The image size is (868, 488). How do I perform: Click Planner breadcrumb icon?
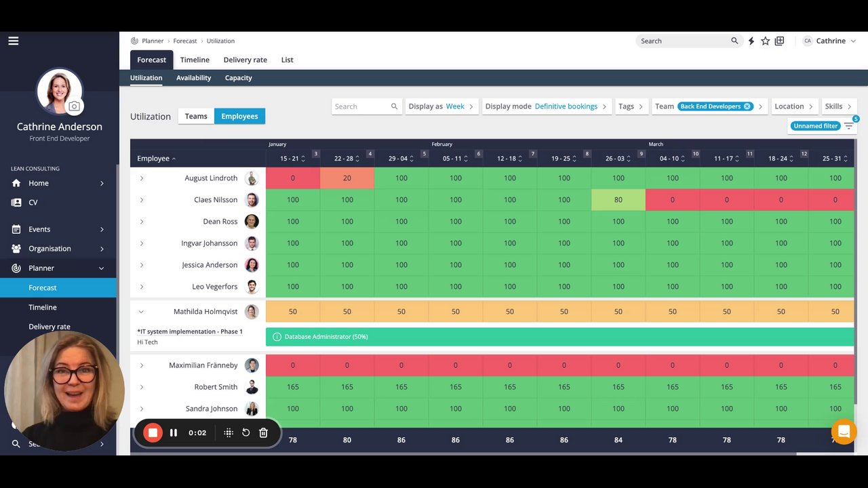coord(135,41)
